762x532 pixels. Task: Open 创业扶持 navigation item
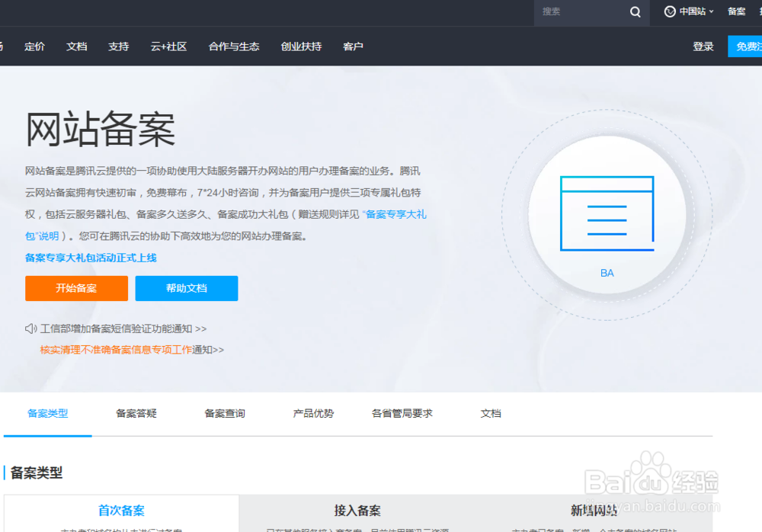pos(301,46)
